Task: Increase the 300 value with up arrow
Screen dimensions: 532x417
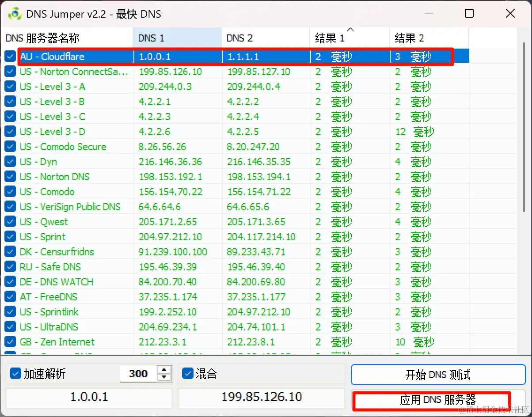Action: (164, 370)
